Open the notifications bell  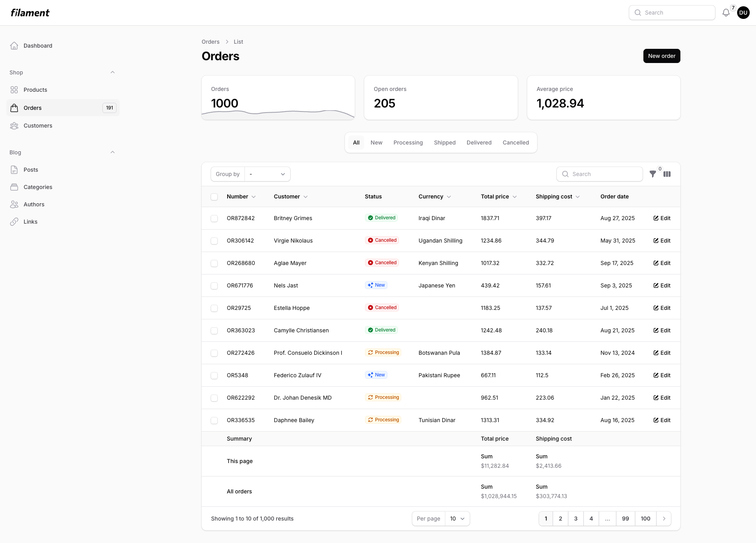pos(726,12)
